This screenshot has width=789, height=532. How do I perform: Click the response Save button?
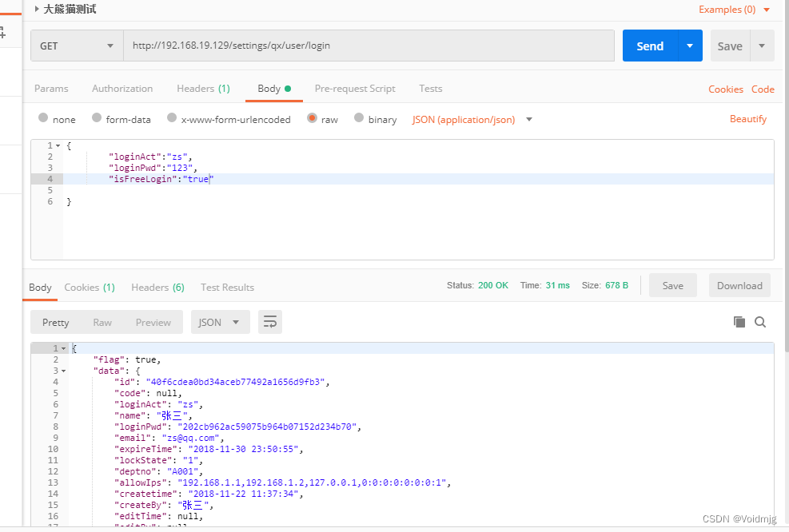coord(673,286)
